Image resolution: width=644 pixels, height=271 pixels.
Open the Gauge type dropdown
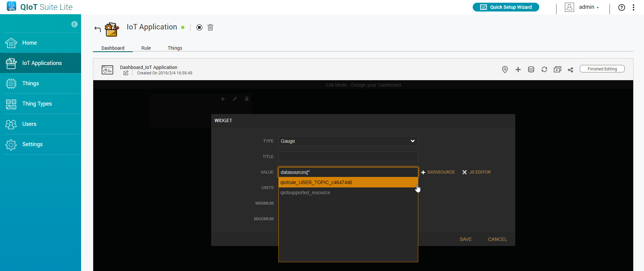tap(348, 141)
